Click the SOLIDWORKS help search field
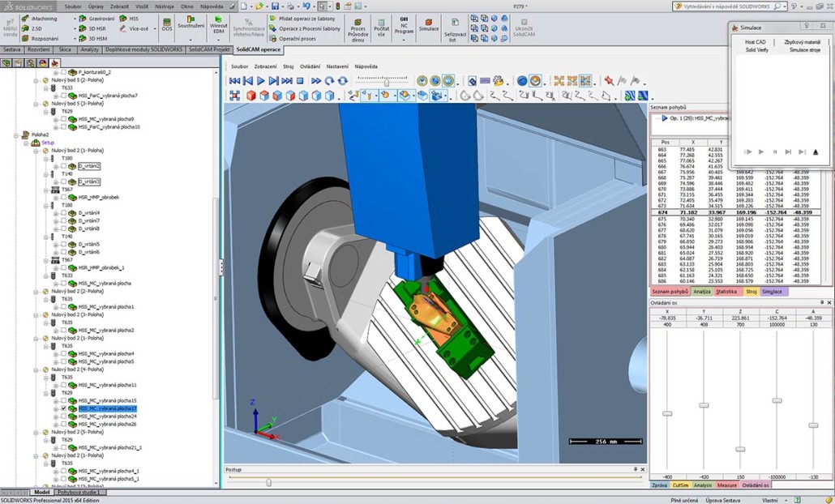Screen dimensions: 835x504 tap(730, 6)
